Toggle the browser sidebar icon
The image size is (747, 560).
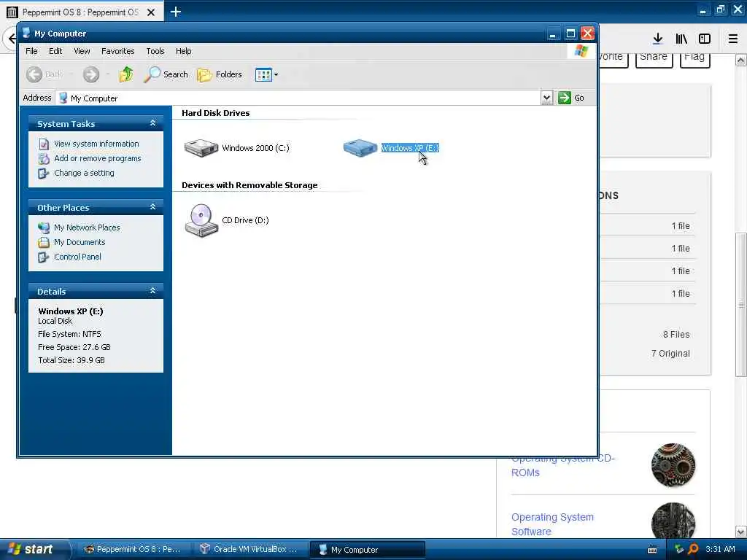(705, 39)
